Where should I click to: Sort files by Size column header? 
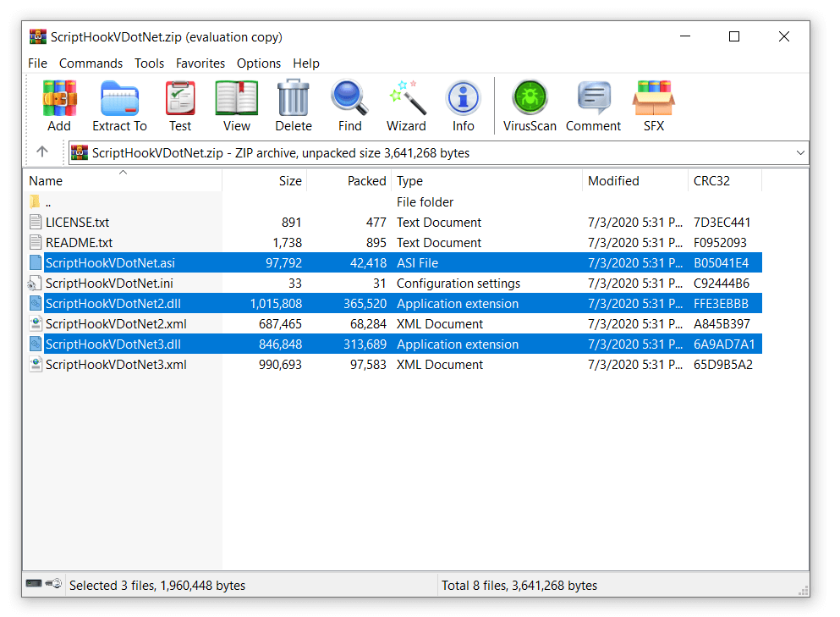tap(290, 181)
